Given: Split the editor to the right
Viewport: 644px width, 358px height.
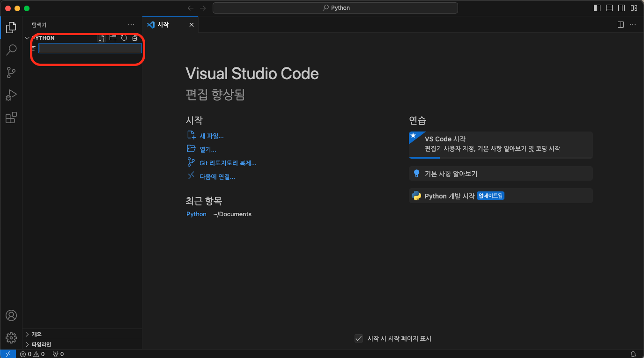Looking at the screenshot, I should [x=621, y=25].
